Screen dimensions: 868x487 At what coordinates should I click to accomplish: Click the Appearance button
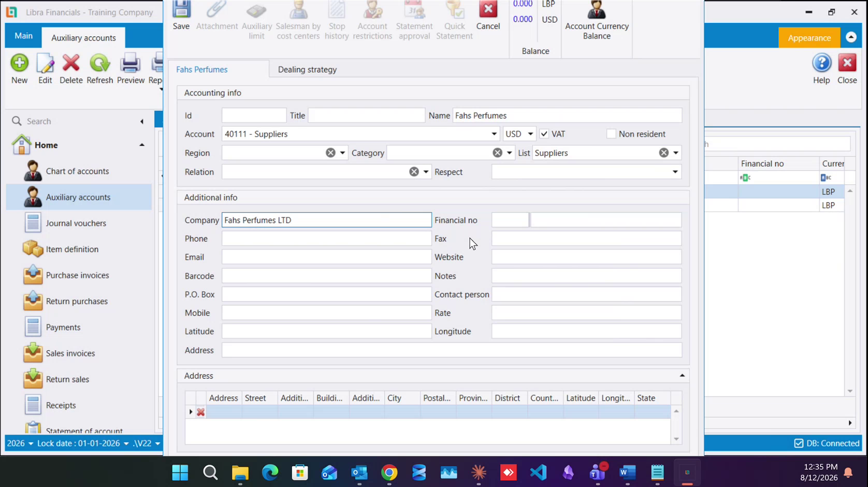[809, 38]
